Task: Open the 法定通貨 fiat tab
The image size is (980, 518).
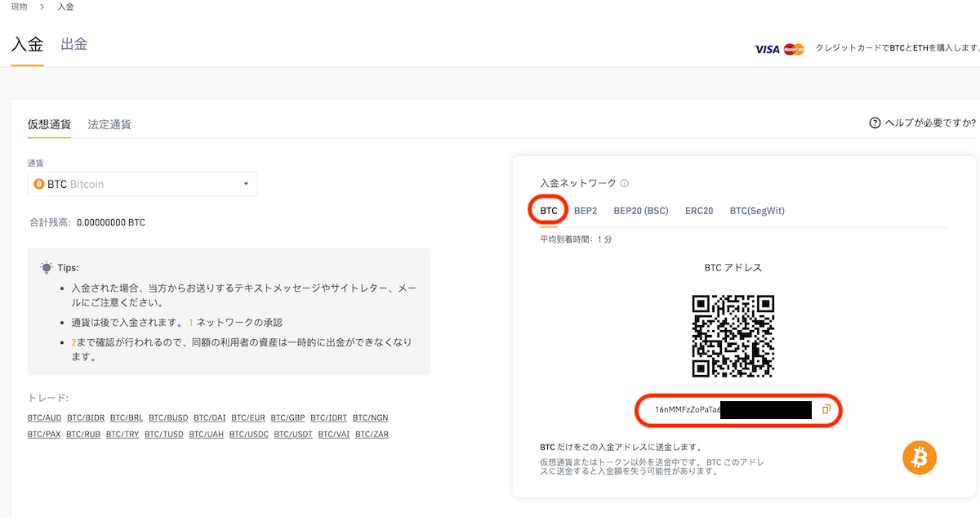Action: coord(109,124)
